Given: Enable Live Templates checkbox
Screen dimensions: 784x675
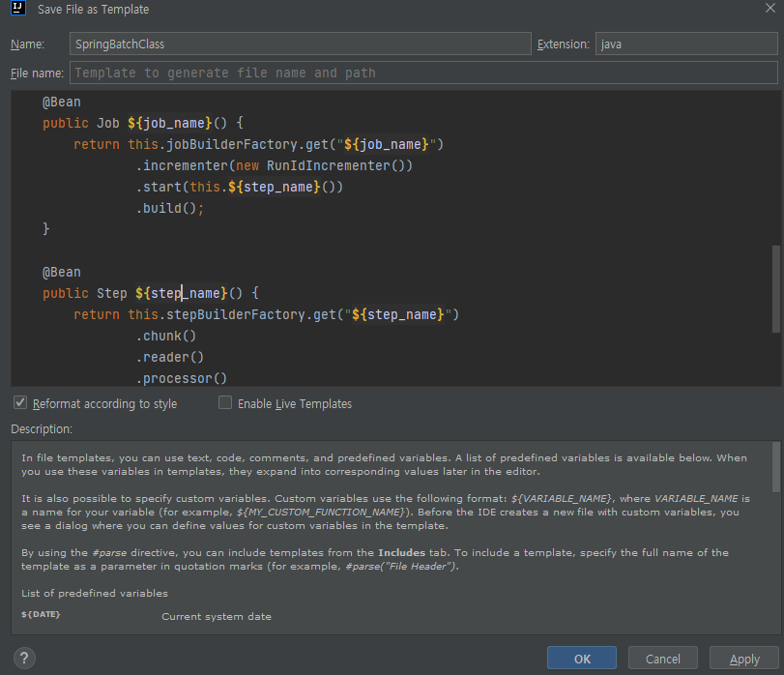Looking at the screenshot, I should pyautogui.click(x=225, y=402).
